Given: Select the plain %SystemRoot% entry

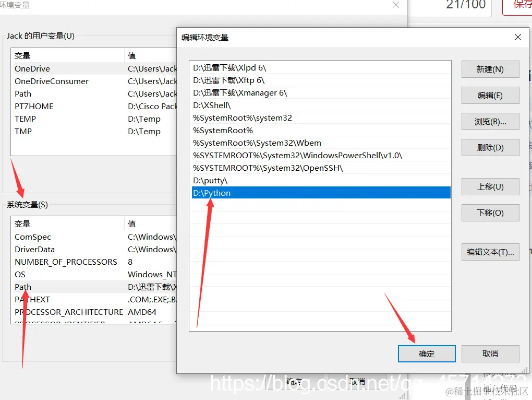Looking at the screenshot, I should point(321,131).
